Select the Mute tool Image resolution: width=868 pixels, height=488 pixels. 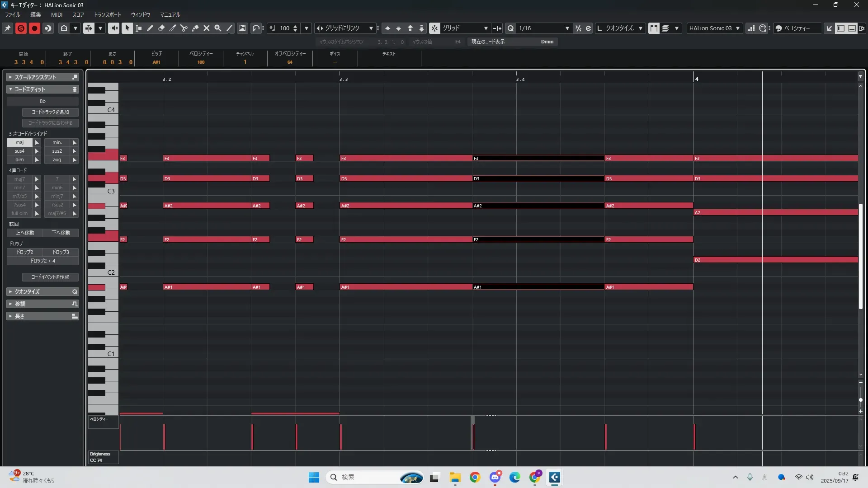click(x=207, y=28)
